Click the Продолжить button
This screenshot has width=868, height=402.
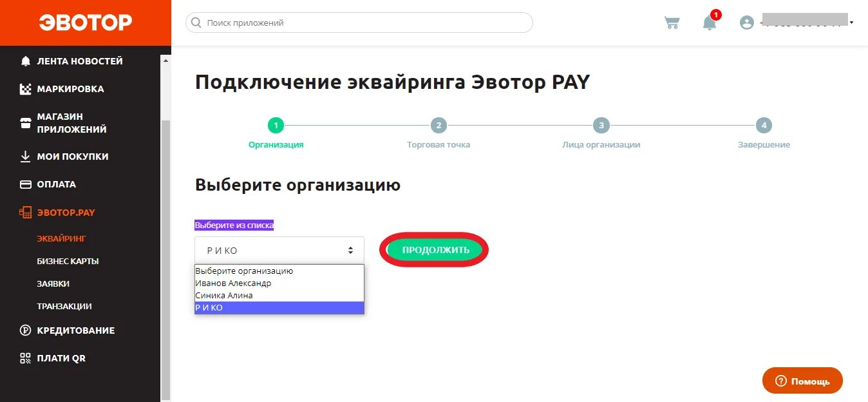[x=436, y=250]
